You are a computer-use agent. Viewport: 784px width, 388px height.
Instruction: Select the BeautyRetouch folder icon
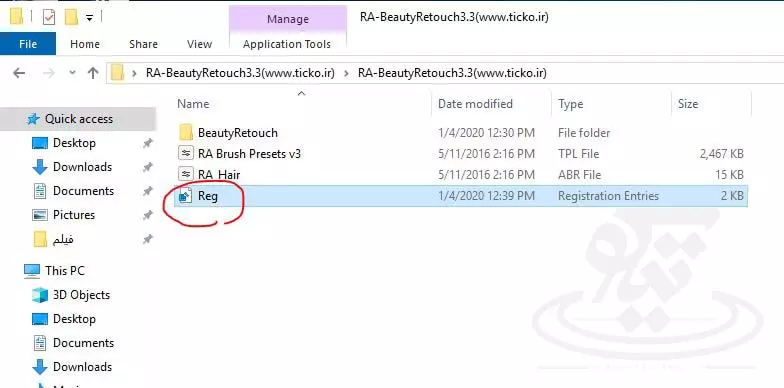tap(186, 133)
